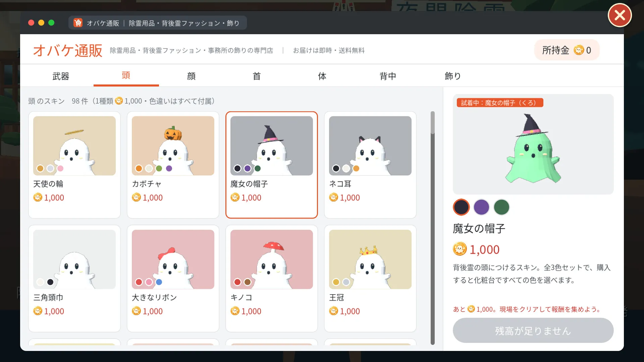The height and width of the screenshot is (362, 644).
Task: Select the ネコ耳 cat ears item thumbnail
Action: [370, 146]
